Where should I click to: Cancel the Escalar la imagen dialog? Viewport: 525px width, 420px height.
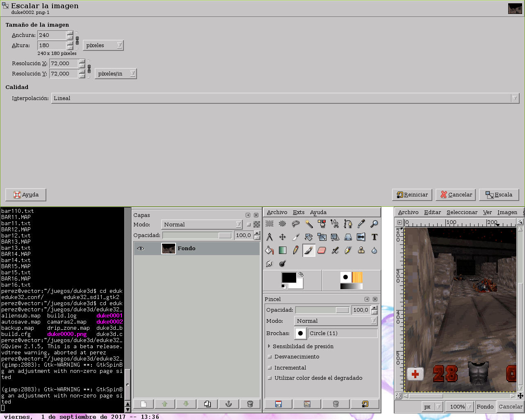coord(456,195)
